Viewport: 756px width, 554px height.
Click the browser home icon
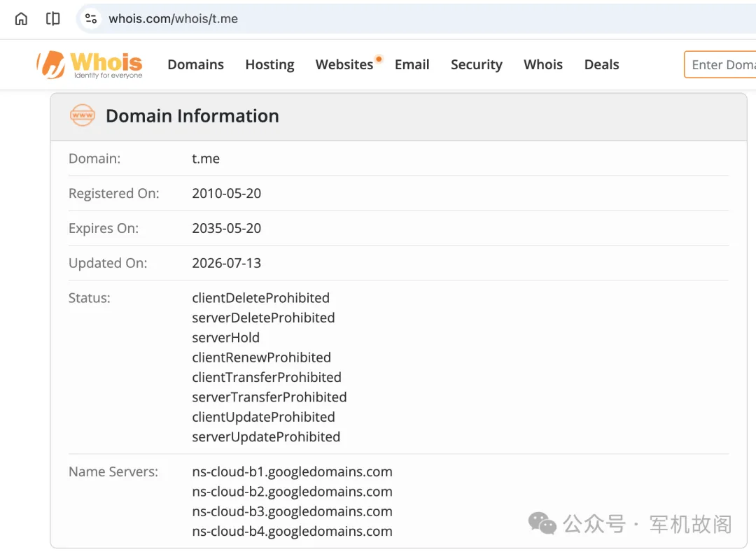[21, 19]
